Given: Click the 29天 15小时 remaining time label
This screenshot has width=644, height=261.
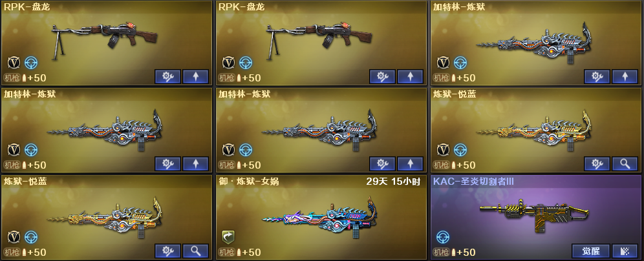Looking at the screenshot, I should click(x=394, y=182).
